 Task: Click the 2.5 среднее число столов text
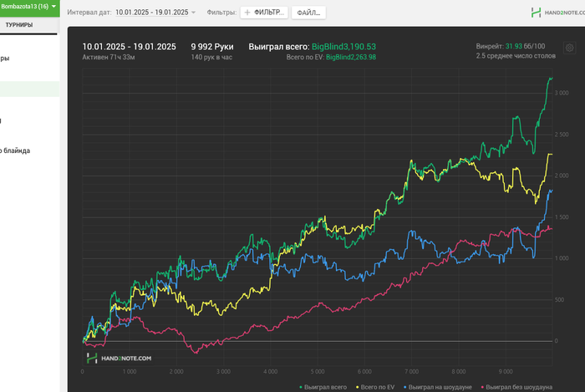tap(516, 56)
